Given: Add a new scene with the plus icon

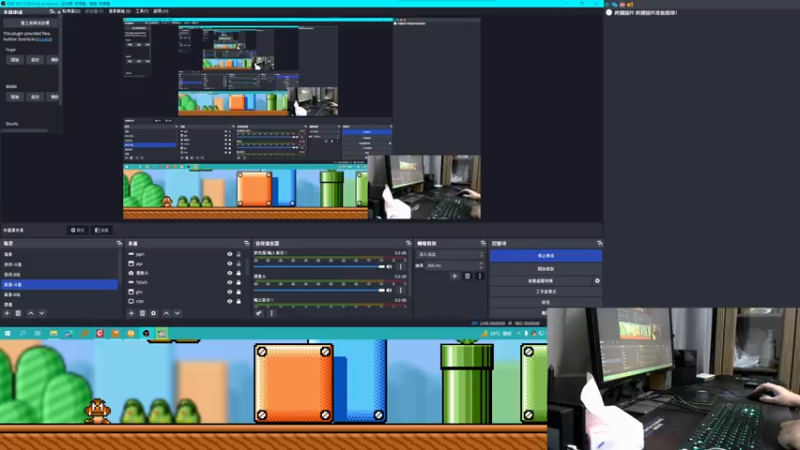Looking at the screenshot, I should (7, 313).
